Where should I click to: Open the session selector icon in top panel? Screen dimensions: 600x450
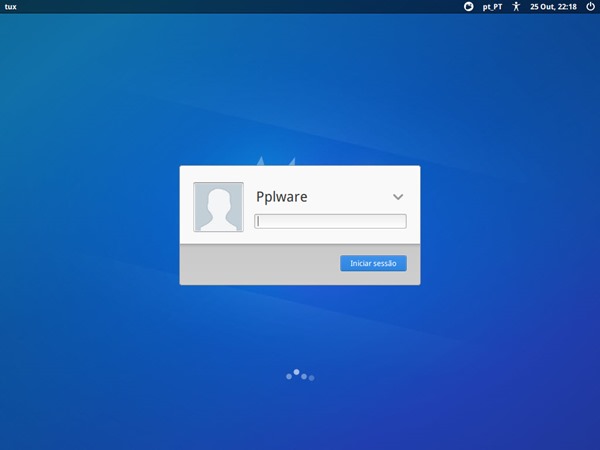468,7
